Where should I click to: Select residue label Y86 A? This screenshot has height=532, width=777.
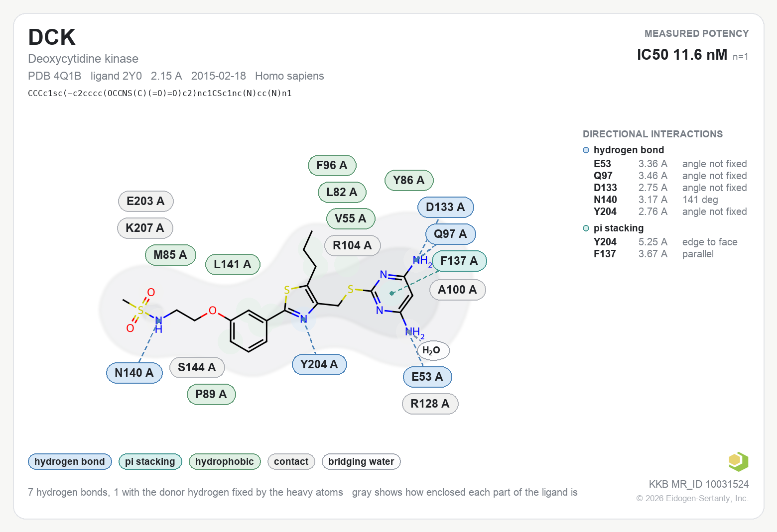coord(409,180)
